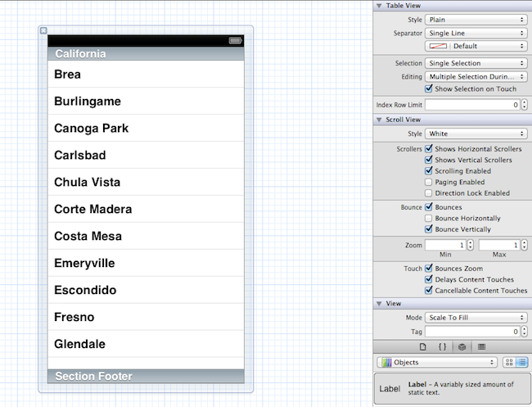532x407 pixels.
Task: Collapse the Table View section
Action: pos(379,6)
